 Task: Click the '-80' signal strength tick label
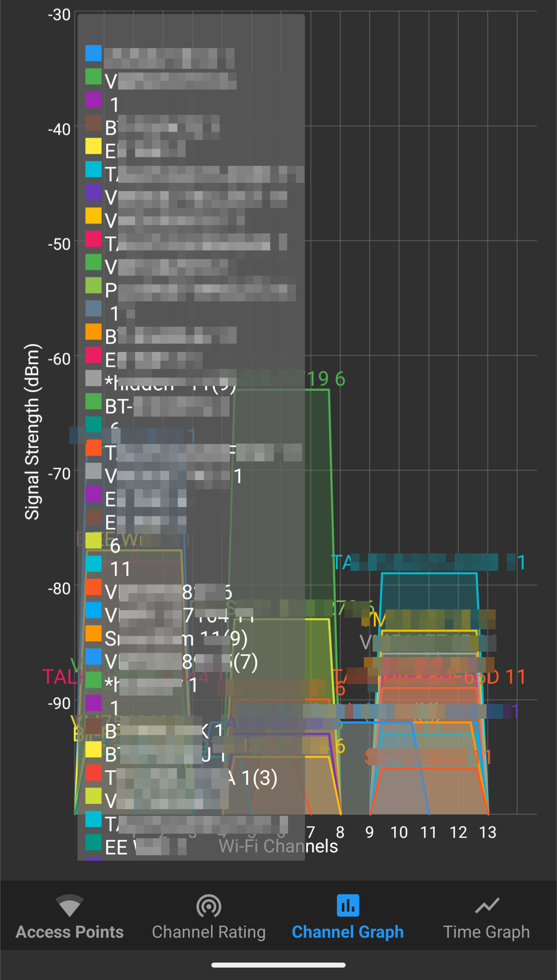click(59, 589)
